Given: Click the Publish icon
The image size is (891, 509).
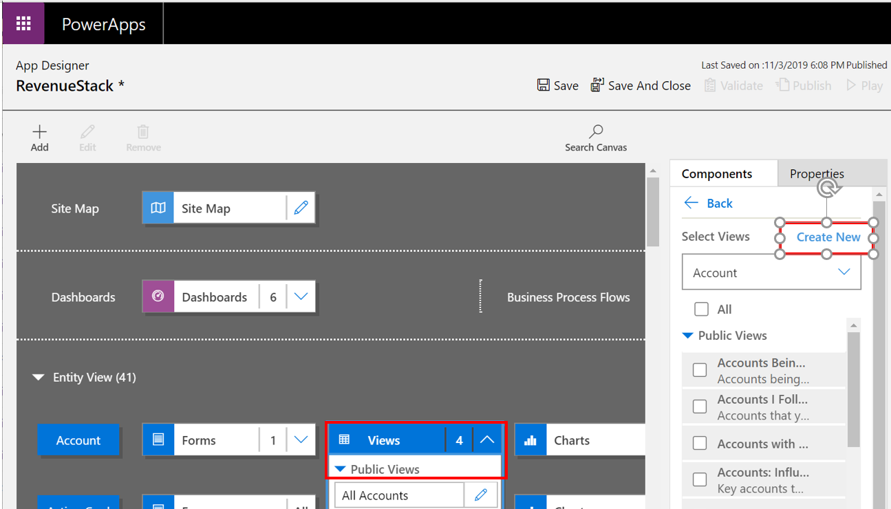Looking at the screenshot, I should click(x=782, y=85).
